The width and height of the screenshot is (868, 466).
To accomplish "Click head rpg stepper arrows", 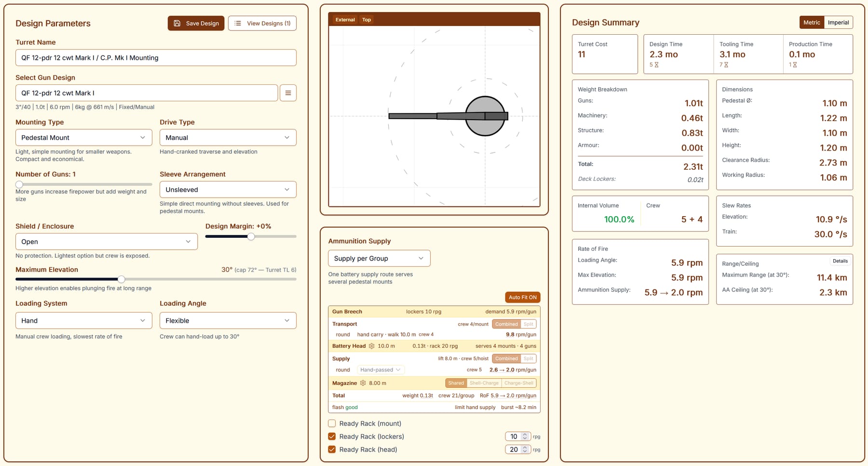I will [x=525, y=450].
